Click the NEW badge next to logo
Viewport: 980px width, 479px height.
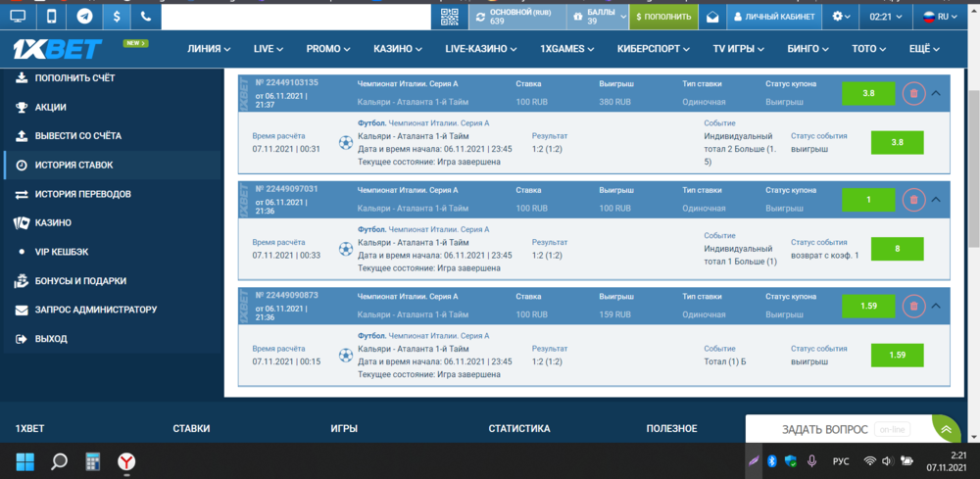point(135,43)
